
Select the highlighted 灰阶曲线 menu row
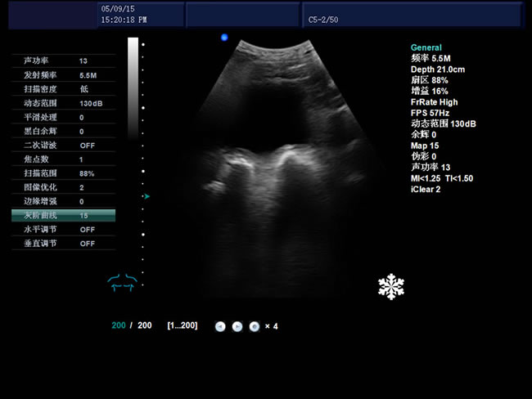tap(64, 216)
